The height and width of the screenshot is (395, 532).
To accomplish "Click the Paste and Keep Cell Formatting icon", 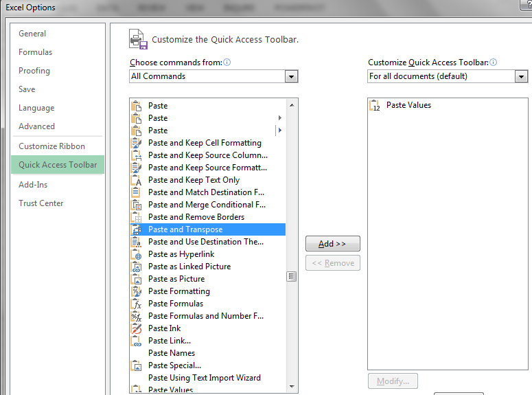I will 137,143.
